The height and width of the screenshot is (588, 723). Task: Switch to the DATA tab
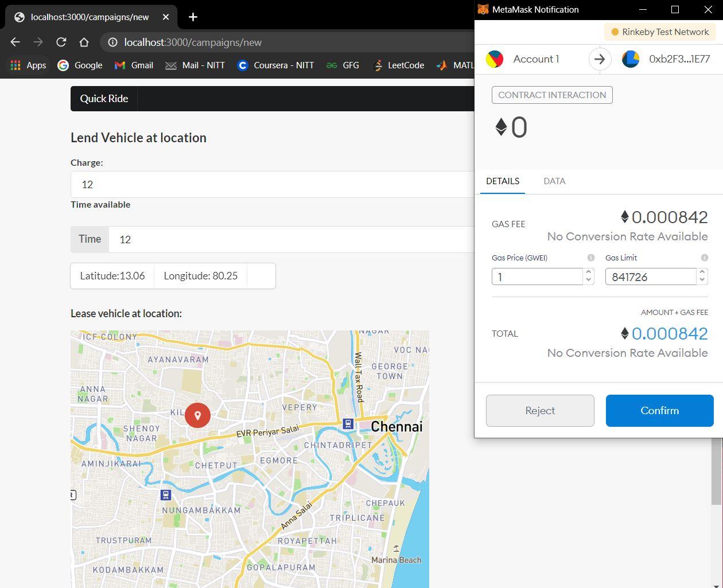click(x=554, y=181)
